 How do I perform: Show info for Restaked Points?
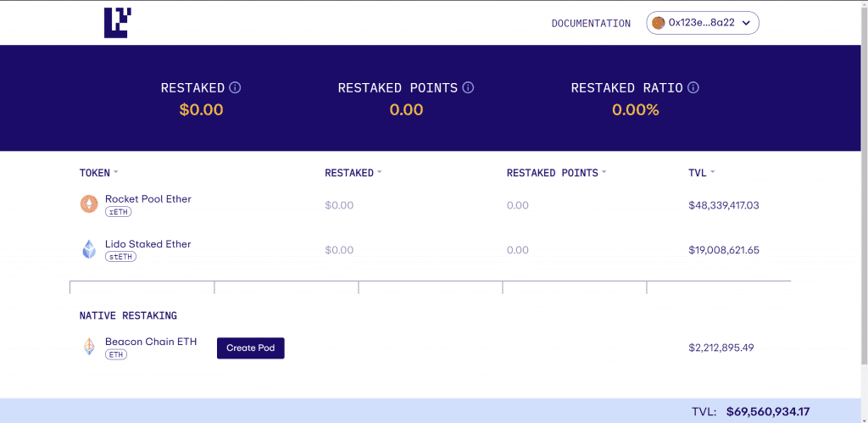point(468,87)
